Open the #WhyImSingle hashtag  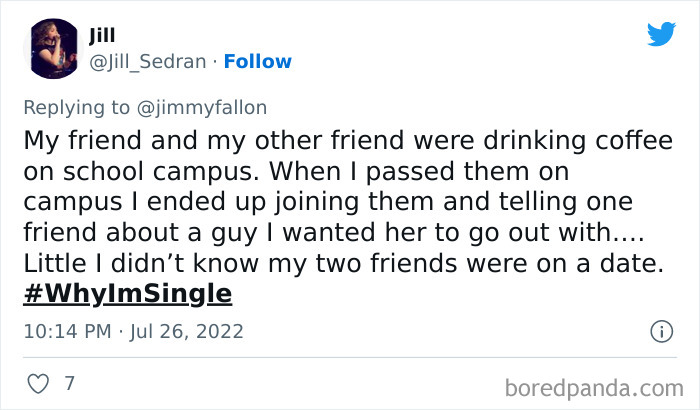[x=127, y=295]
